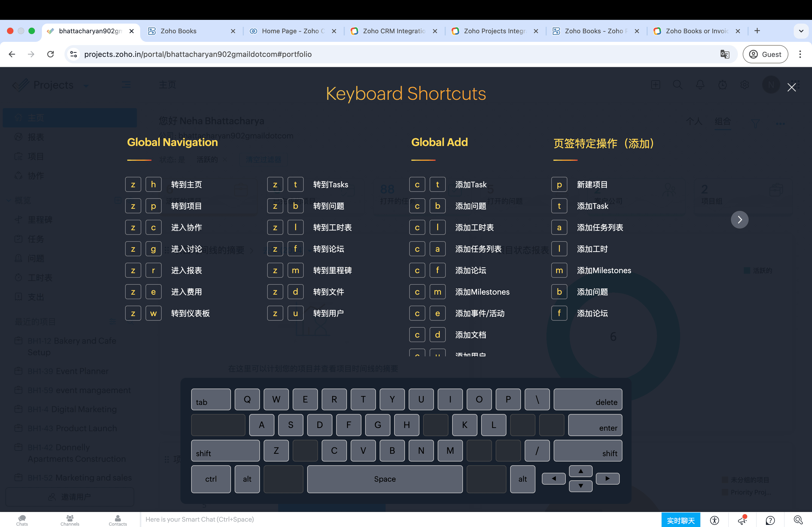Image resolution: width=812 pixels, height=527 pixels.
Task: Open Chrome three-dot menu
Action: point(800,54)
